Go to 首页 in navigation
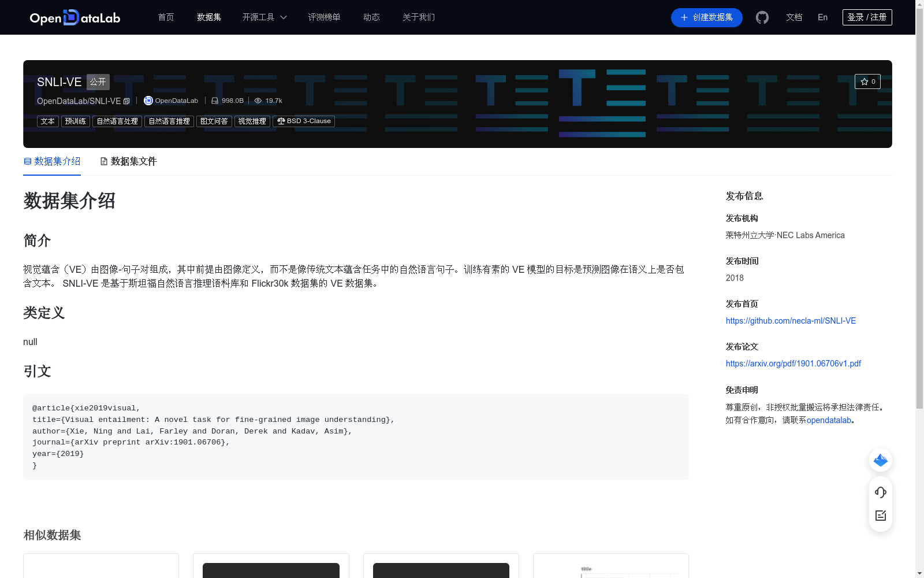924x578 pixels. pyautogui.click(x=166, y=17)
